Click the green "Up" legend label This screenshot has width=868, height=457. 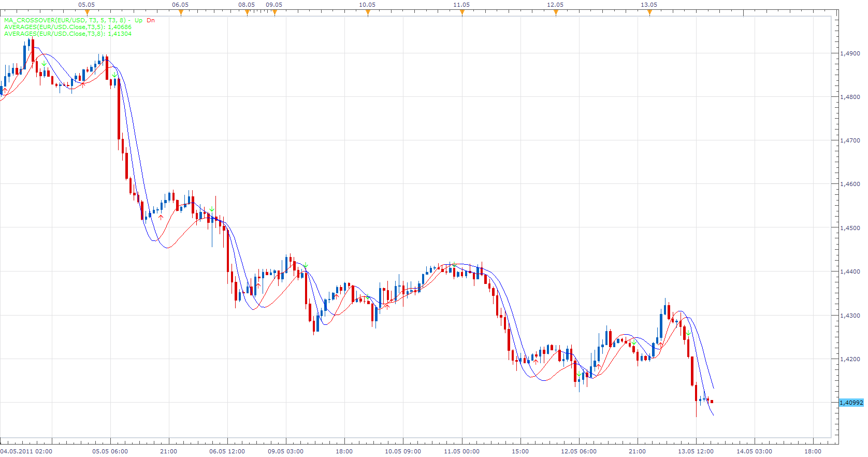coord(138,20)
